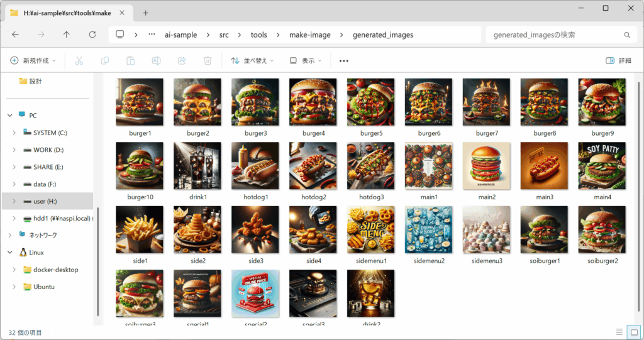Screen dimensions: 644x340
Task: Click the Delete trash can icon
Action: [x=208, y=60]
